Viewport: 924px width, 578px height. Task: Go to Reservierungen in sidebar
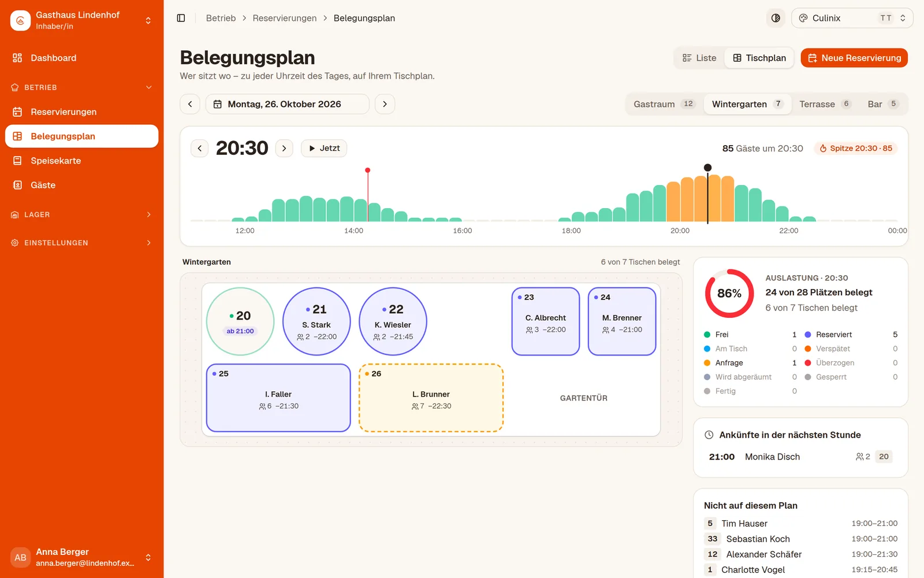pos(81,112)
